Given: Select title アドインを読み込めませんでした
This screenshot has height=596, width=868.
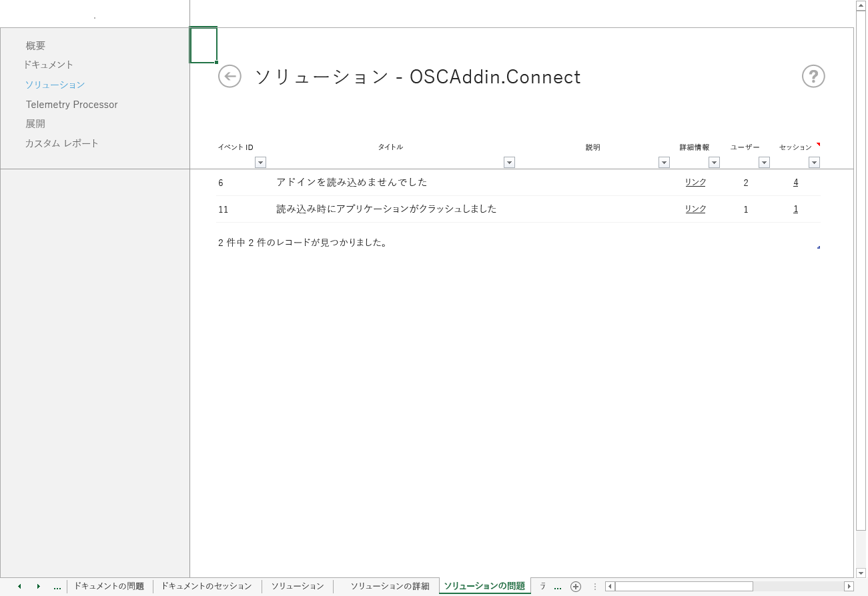Looking at the screenshot, I should pos(352,182).
